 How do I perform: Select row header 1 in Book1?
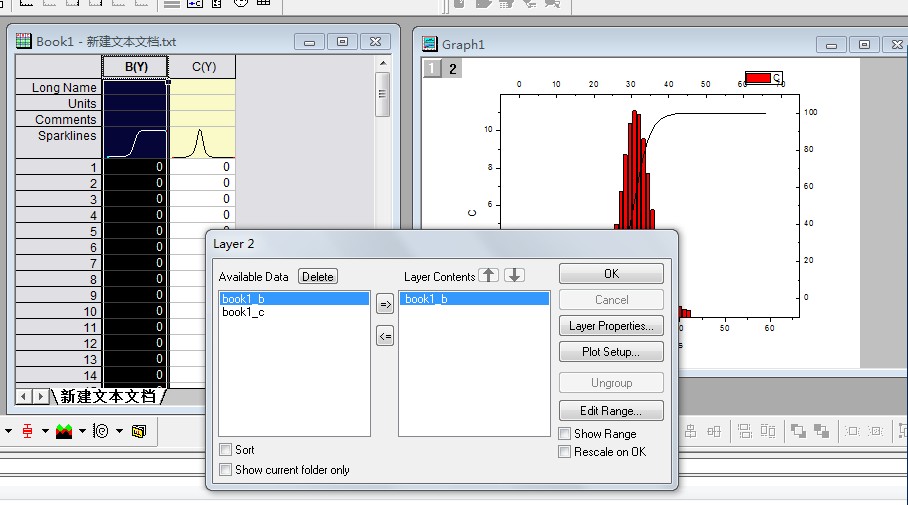58,167
